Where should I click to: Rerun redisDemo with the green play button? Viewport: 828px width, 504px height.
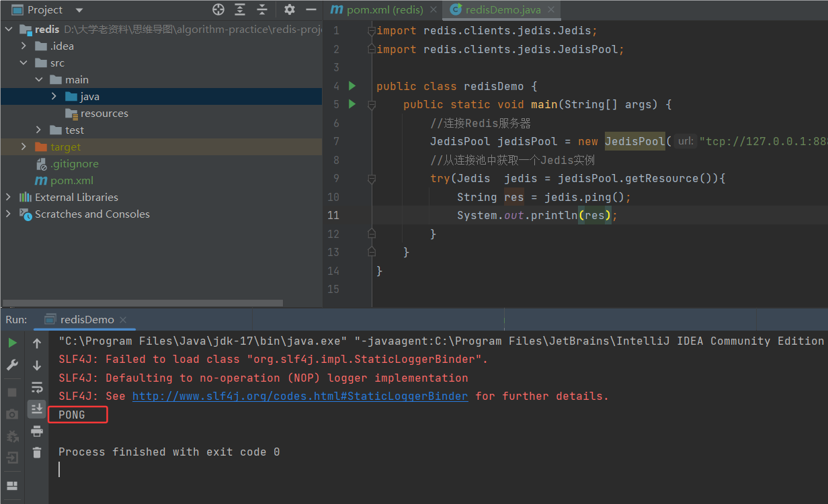coord(12,343)
